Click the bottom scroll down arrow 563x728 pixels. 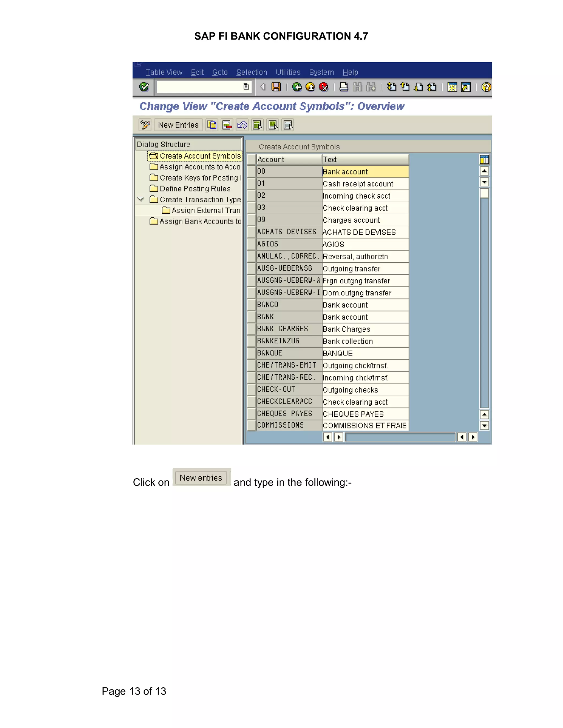click(x=484, y=426)
